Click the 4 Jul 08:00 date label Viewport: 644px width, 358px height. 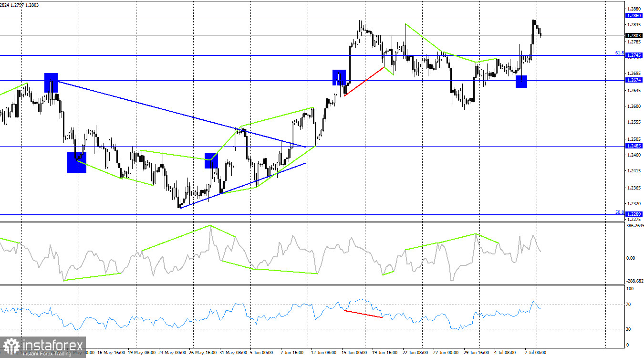(505, 352)
